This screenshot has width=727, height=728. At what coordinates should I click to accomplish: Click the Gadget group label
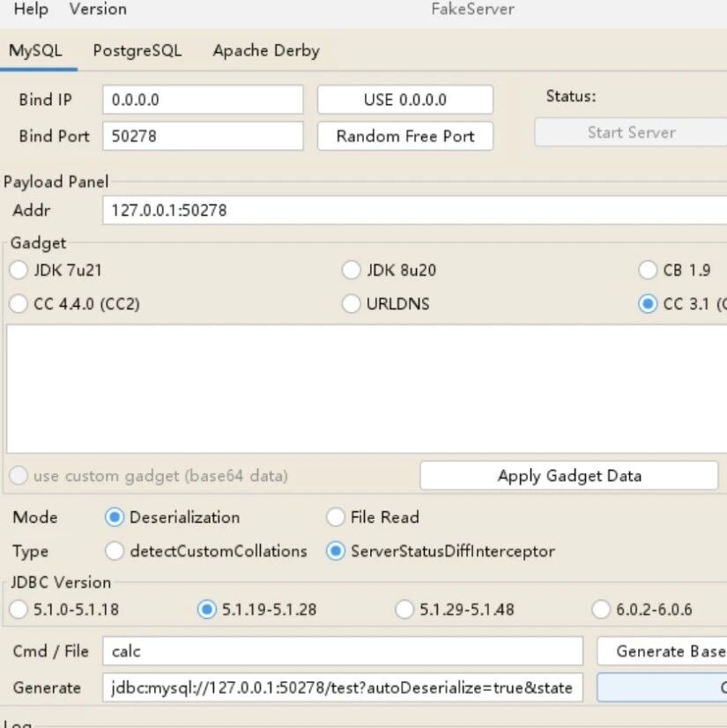pos(38,243)
